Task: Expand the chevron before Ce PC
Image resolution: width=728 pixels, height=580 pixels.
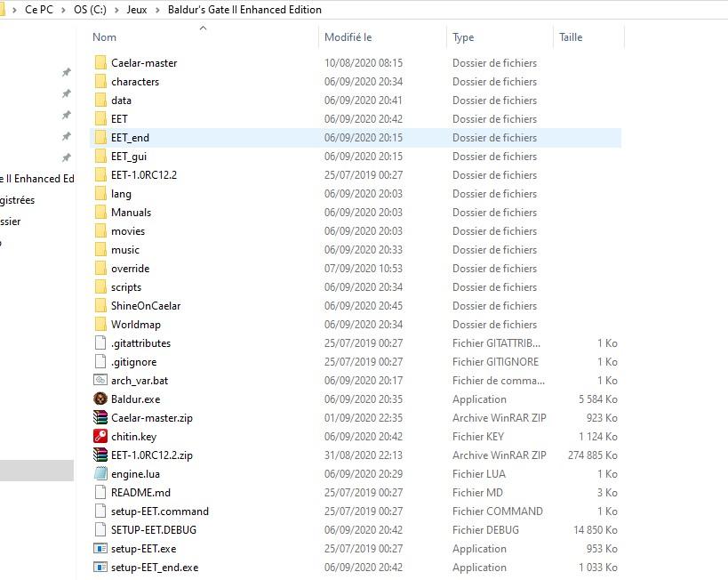Action: [x=14, y=10]
